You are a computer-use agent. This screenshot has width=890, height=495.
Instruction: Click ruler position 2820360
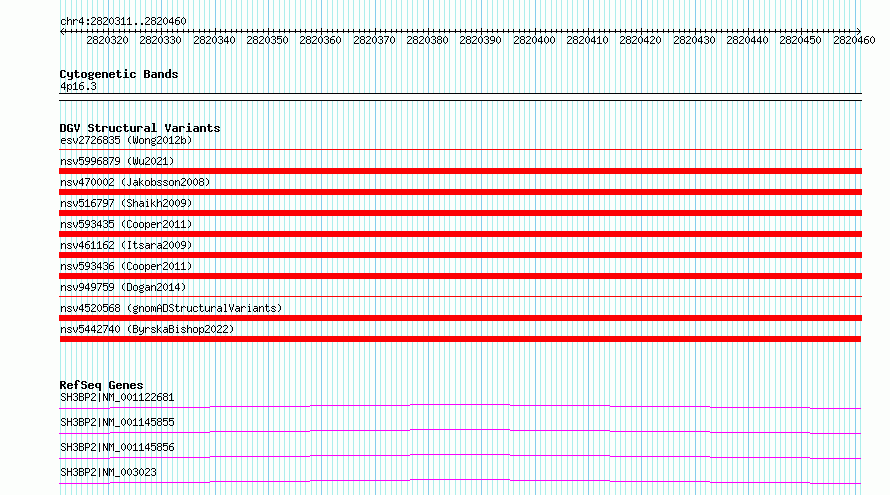point(321,40)
